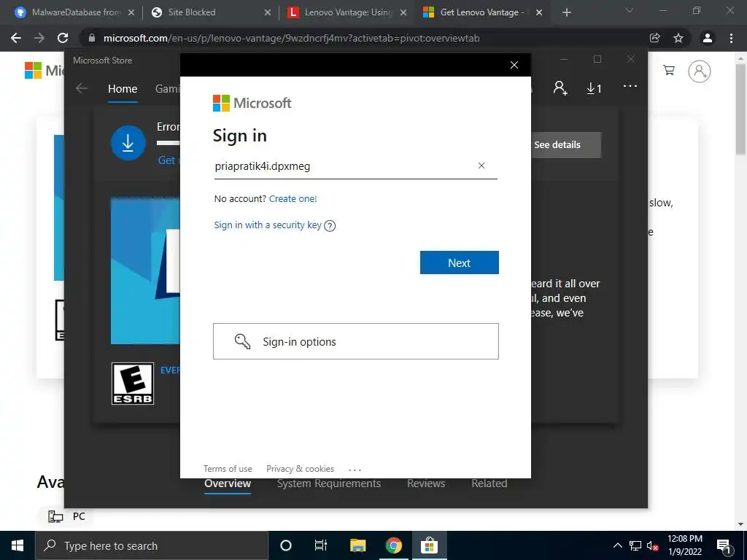
Task: Click the ellipsis in the sign-in footer
Action: [355, 470]
